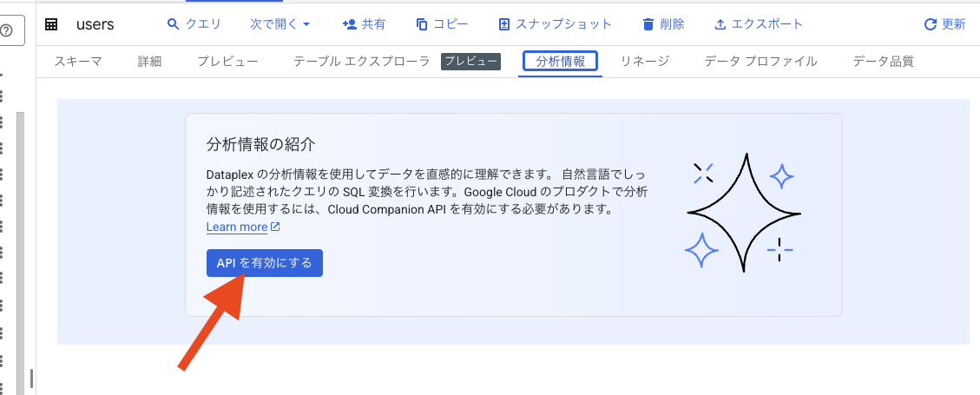Click the 更新 refresh icon
The height and width of the screenshot is (395, 980).
point(930,24)
